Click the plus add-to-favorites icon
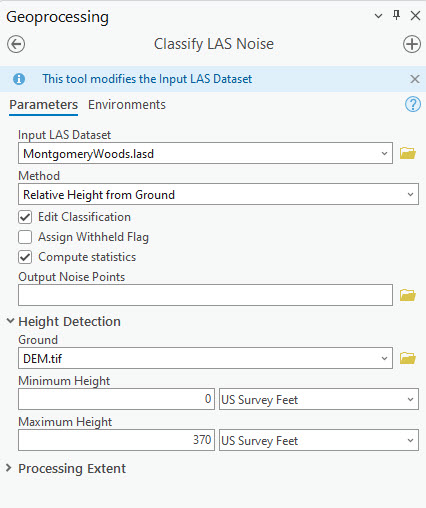The width and height of the screenshot is (426, 508). coord(412,44)
